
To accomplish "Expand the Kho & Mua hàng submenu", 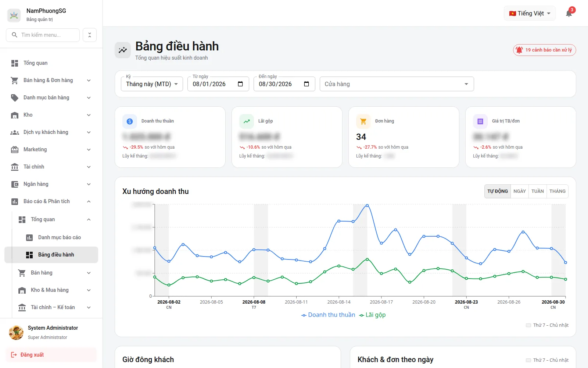I will coord(55,290).
